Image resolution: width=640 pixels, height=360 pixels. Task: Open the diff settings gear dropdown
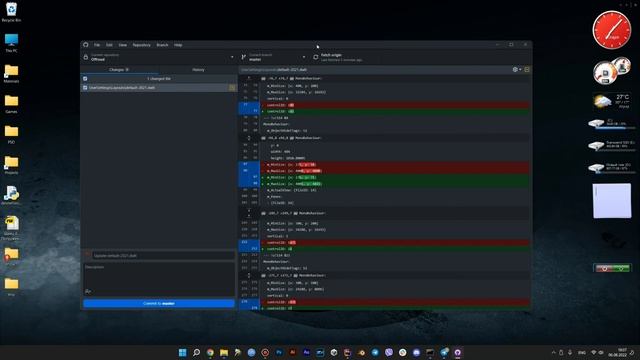pyautogui.click(x=517, y=70)
